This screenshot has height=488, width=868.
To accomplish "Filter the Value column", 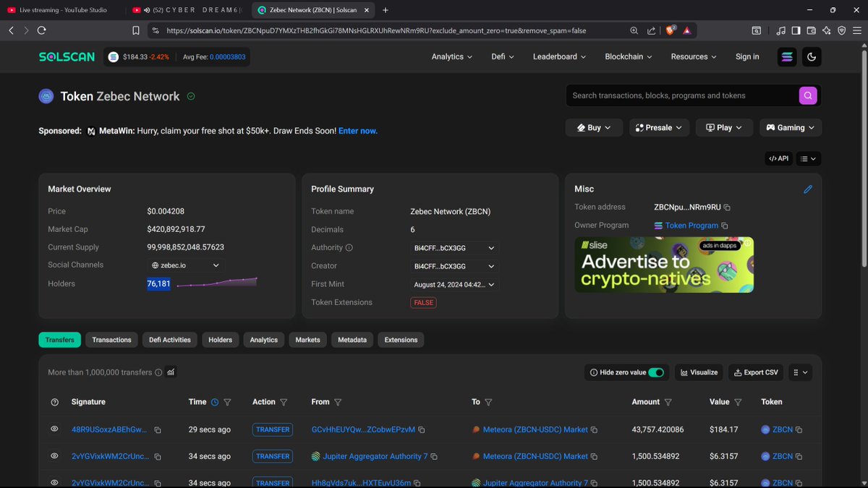I will pos(738,402).
